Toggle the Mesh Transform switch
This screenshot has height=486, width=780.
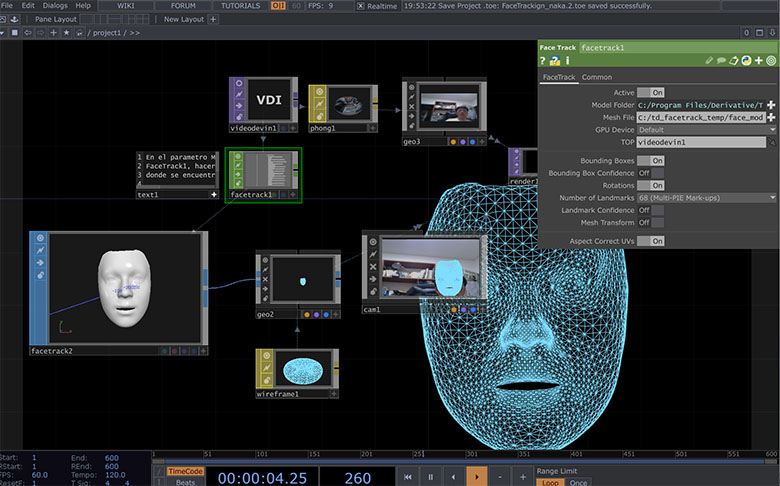(x=651, y=222)
